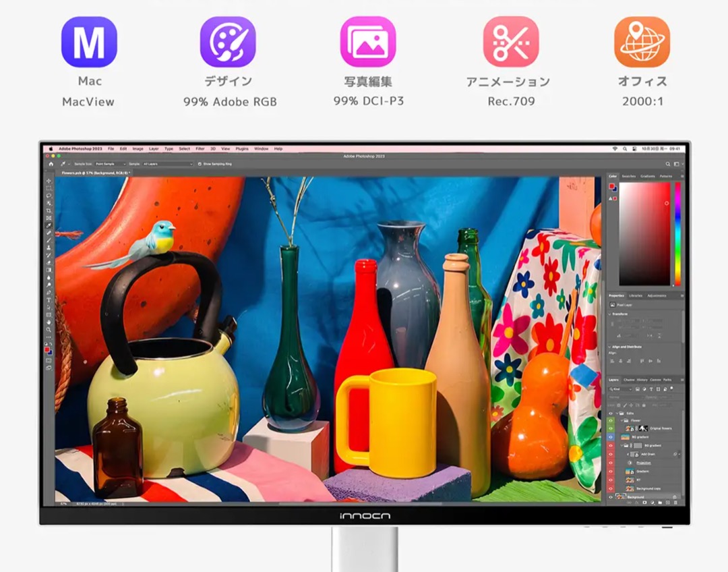Open the Color panel menu icon
The image size is (728, 572).
pyautogui.click(x=682, y=176)
